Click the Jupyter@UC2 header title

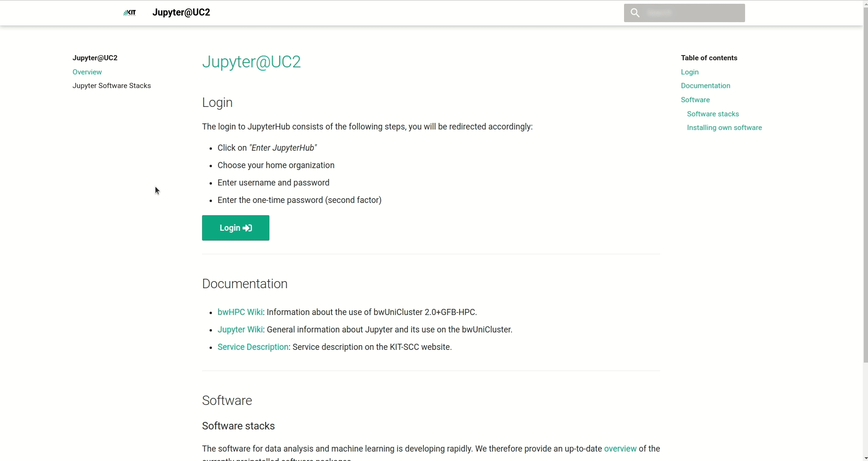181,12
